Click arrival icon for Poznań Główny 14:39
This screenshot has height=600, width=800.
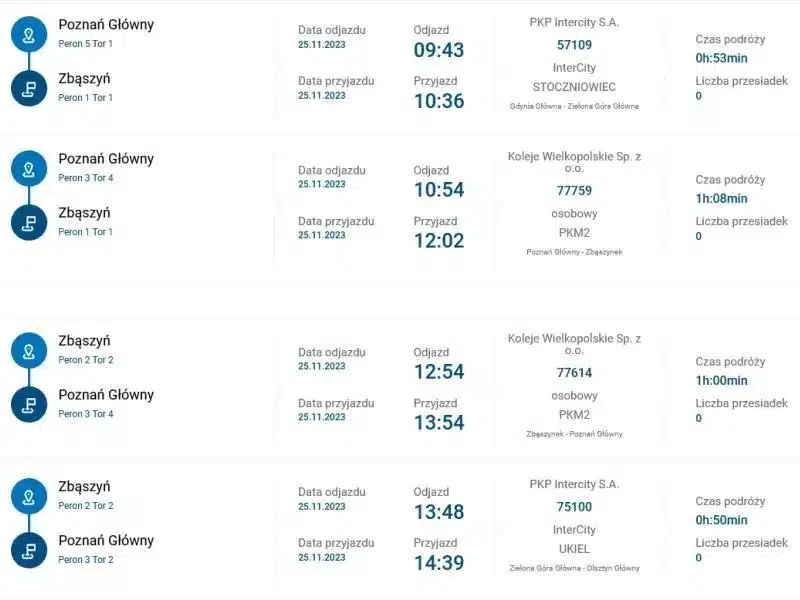click(x=29, y=550)
